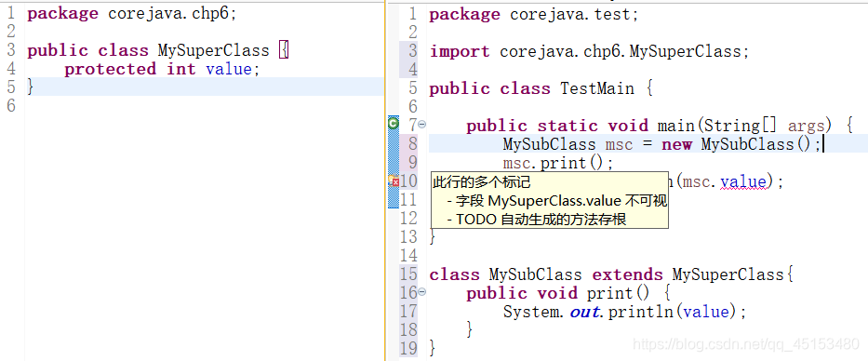The height and width of the screenshot is (361, 868).
Task: Click tooltip heading '此行的多个标记'
Action: coord(482,182)
